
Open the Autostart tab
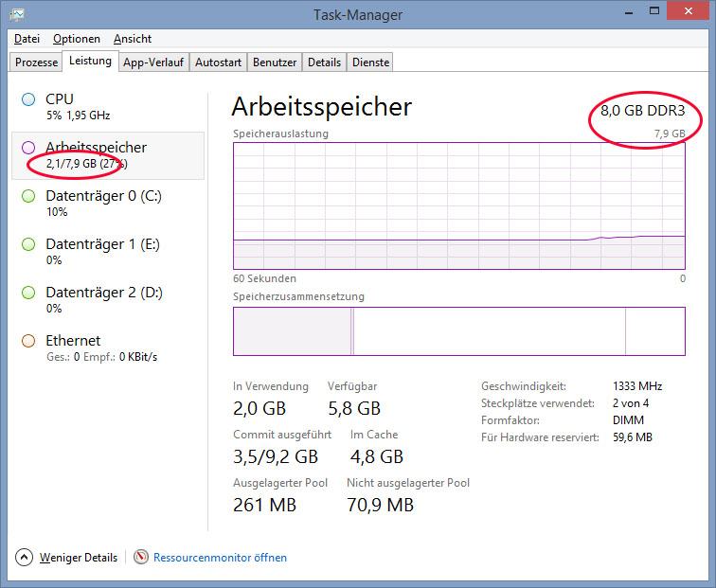(x=218, y=62)
